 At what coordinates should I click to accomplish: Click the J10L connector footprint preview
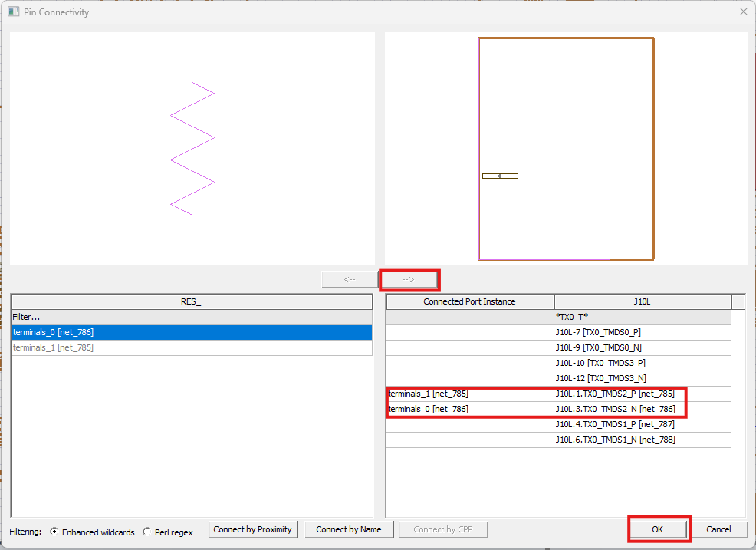tap(565, 147)
